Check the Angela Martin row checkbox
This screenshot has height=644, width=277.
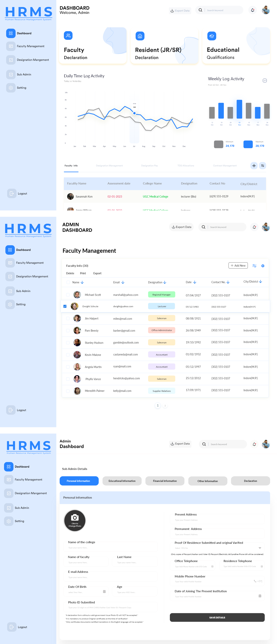point(68,367)
